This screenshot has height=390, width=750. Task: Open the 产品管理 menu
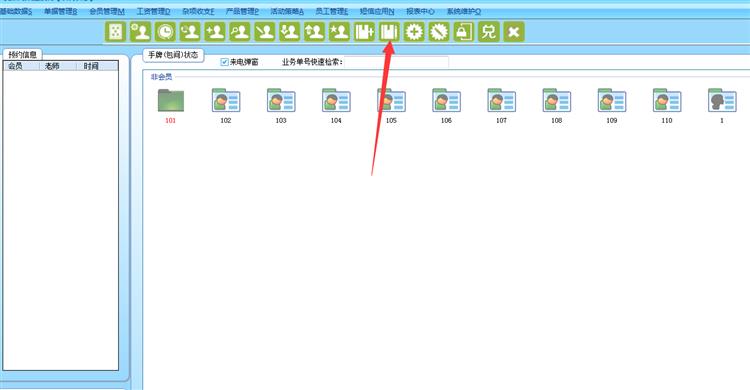point(242,11)
